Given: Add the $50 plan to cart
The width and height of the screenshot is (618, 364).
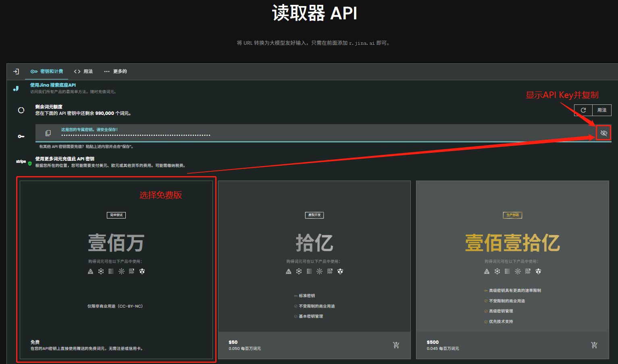Looking at the screenshot, I should [x=396, y=345].
